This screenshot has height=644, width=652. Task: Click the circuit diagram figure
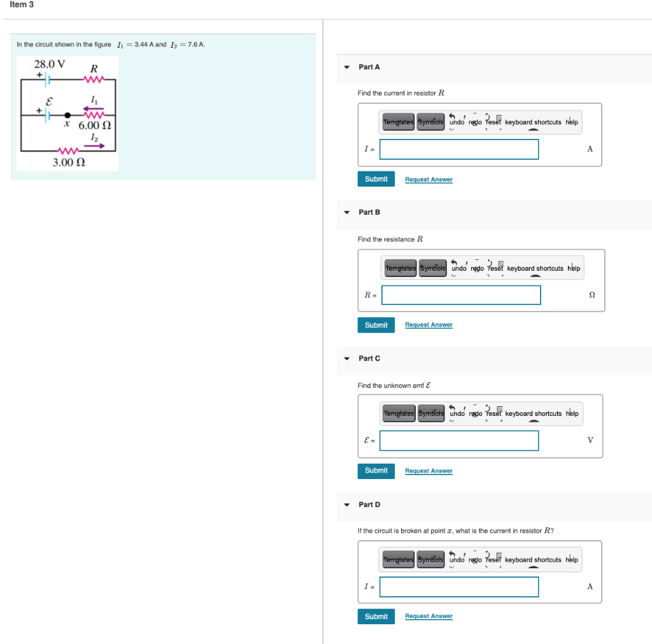pyautogui.click(x=67, y=113)
